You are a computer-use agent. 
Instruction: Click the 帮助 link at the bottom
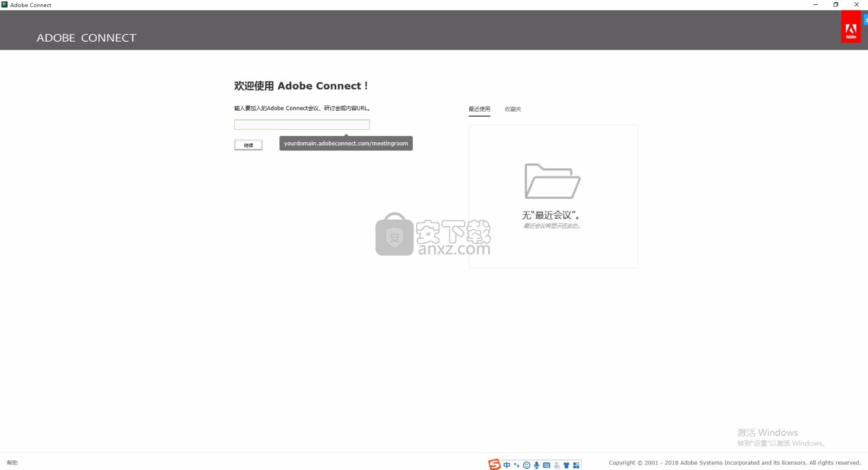(12, 463)
